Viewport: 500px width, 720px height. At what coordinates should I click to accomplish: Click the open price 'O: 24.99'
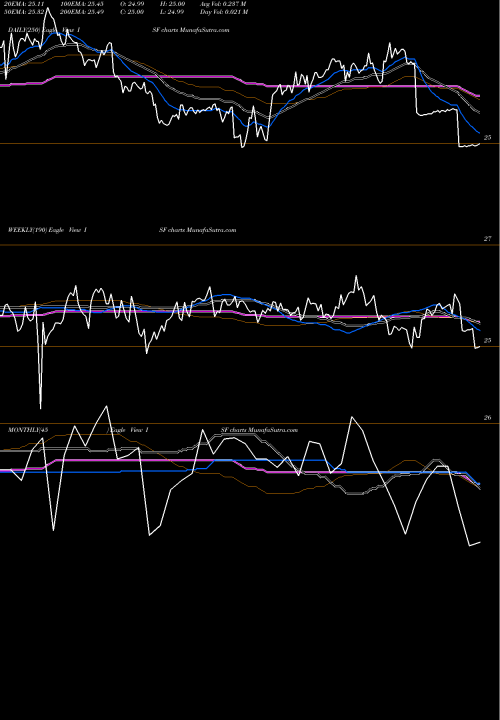pos(134,4)
